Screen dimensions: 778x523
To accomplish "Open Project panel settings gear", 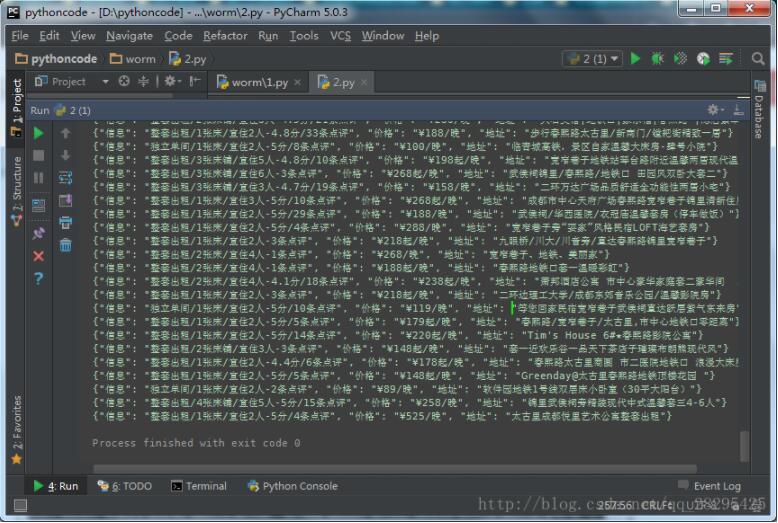I will tap(172, 81).
